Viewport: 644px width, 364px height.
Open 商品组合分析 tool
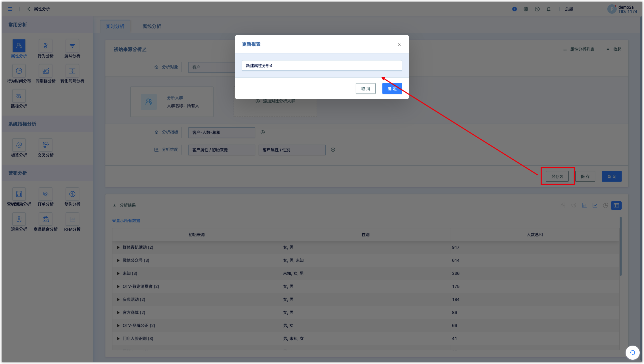[46, 222]
